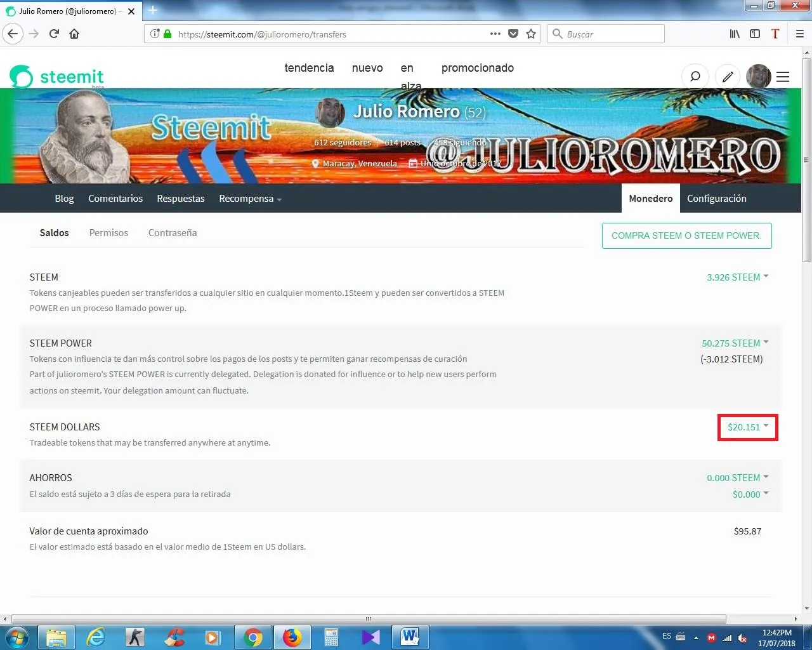The height and width of the screenshot is (650, 812).
Task: Click the Counter-Strike taskbar icon
Action: (134, 637)
